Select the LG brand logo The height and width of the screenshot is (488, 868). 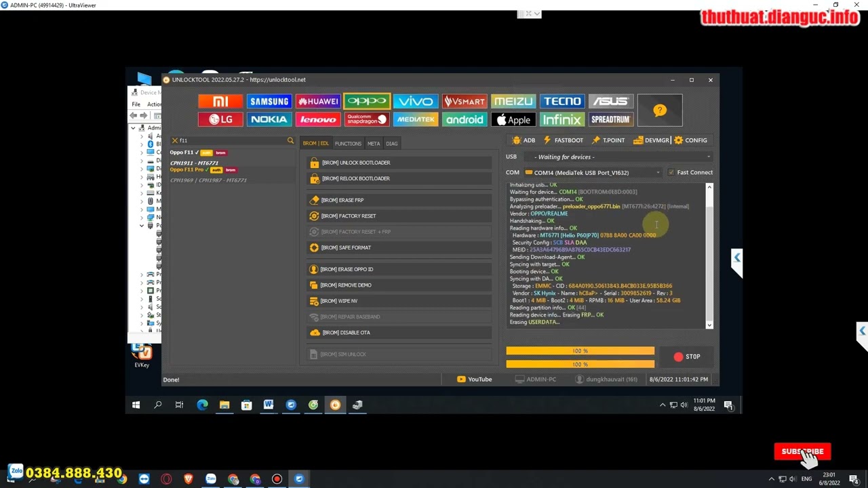(x=220, y=119)
